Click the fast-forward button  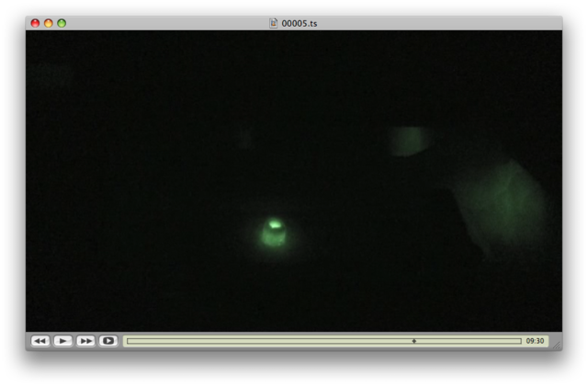(85, 341)
